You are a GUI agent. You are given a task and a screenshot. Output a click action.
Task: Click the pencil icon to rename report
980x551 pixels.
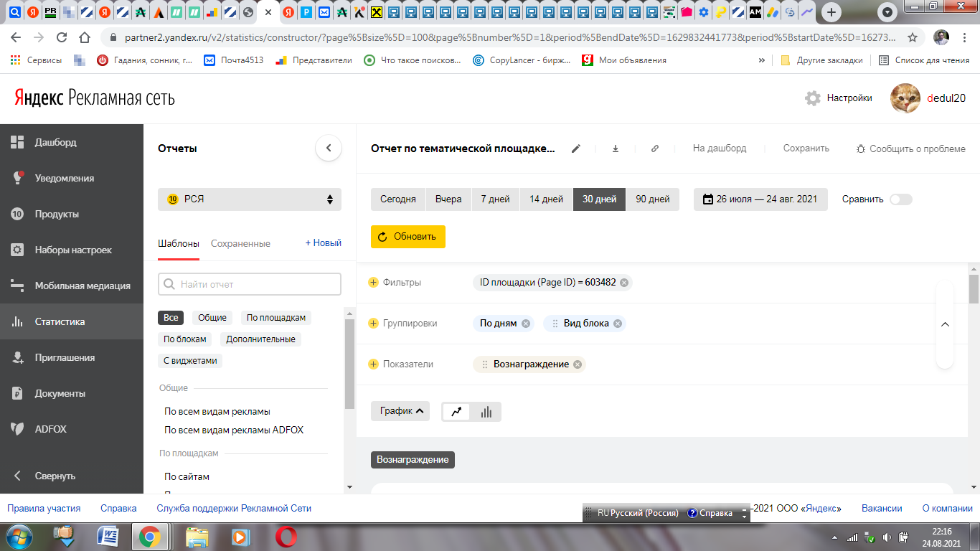coord(575,149)
